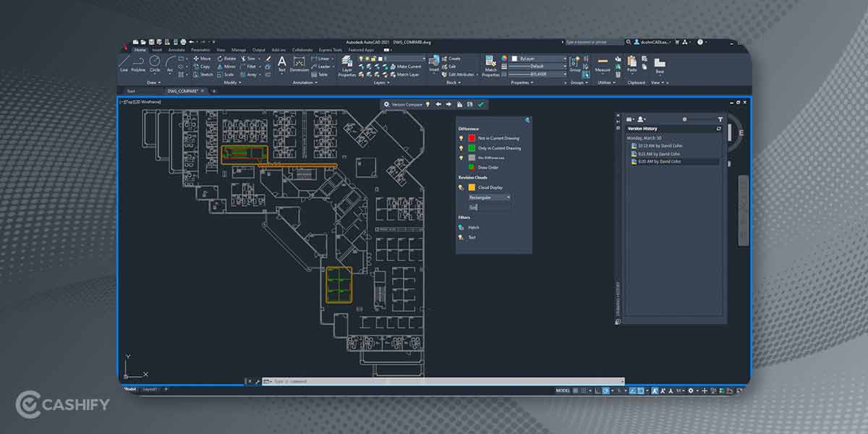Click the Match Layer button
Viewport: 868px width, 434px height.
[408, 74]
